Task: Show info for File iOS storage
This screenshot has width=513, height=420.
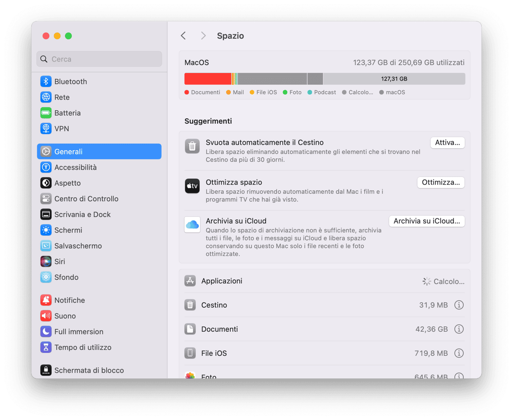Action: coord(459,353)
